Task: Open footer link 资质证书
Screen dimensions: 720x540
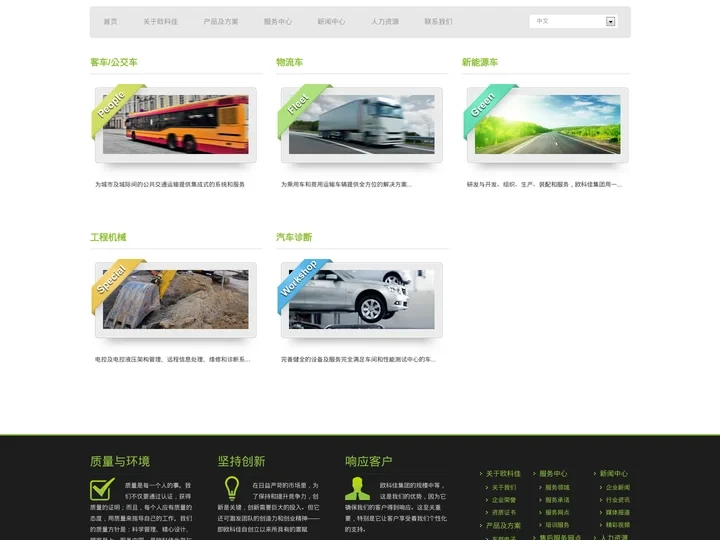Action: 504,512
